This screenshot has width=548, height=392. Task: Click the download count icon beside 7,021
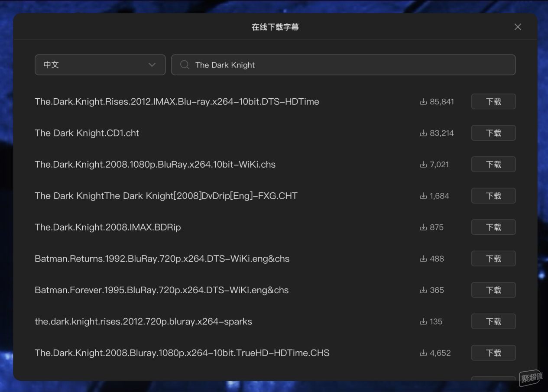tap(423, 164)
